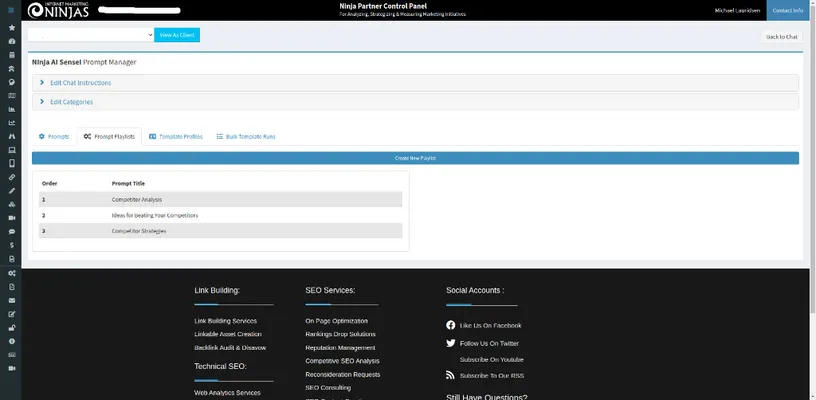This screenshot has height=400, width=816.
Task: Expand the Edit Categories section
Action: pos(72,102)
